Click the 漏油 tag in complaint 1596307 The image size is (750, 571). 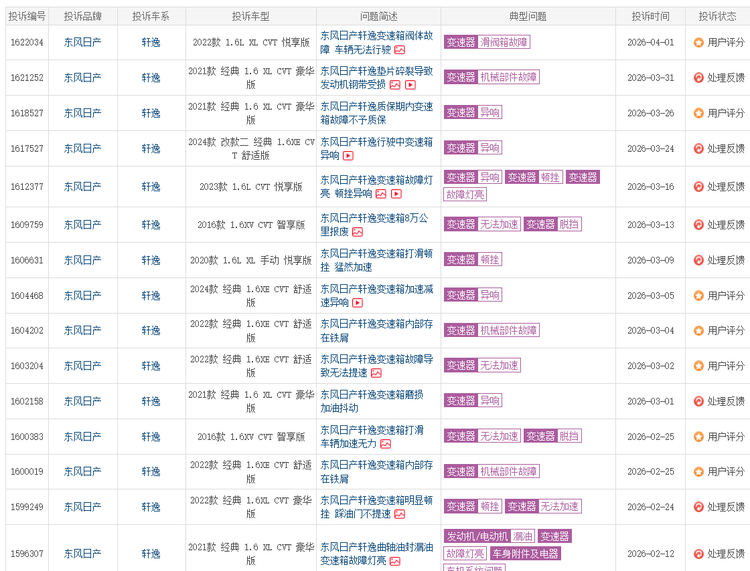[523, 537]
